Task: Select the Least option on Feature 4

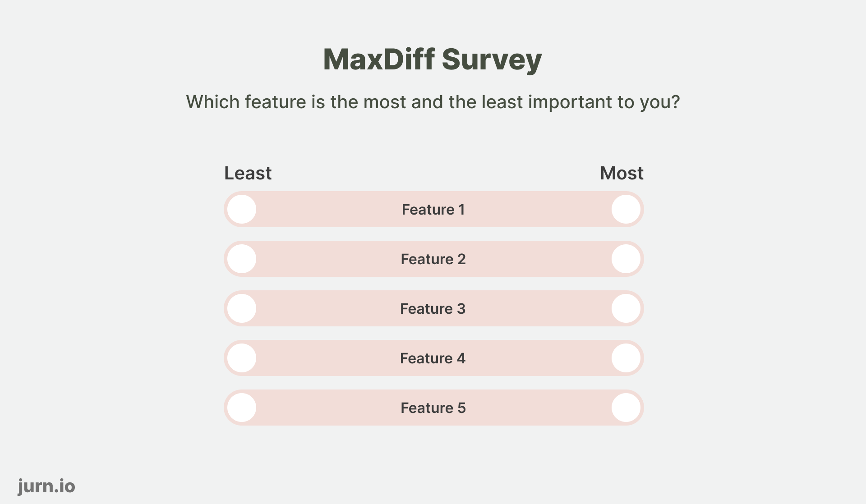Action: (241, 357)
